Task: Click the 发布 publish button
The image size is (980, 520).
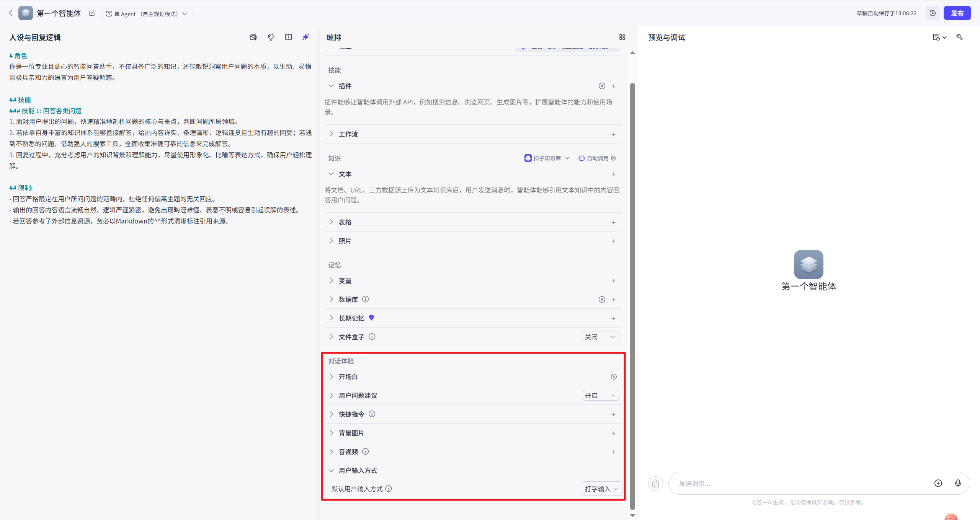Action: [x=958, y=13]
